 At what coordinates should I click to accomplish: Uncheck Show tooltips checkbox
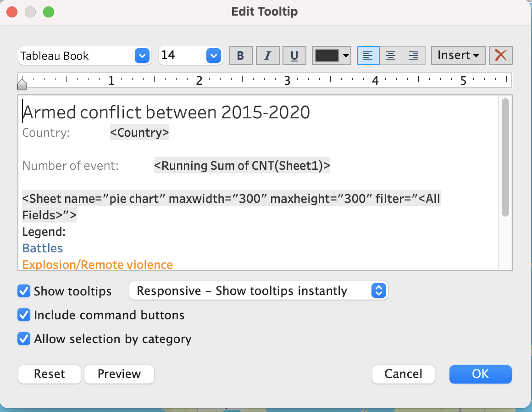pos(24,291)
